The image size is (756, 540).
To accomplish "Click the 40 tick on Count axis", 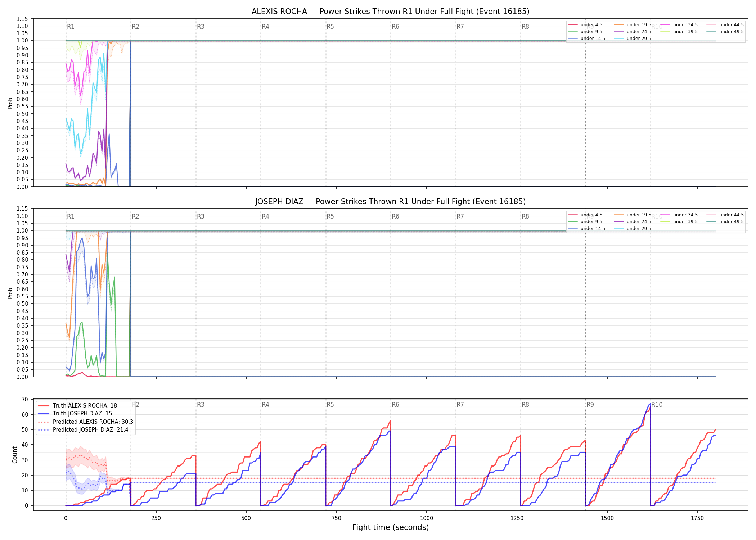I will click(x=25, y=445).
